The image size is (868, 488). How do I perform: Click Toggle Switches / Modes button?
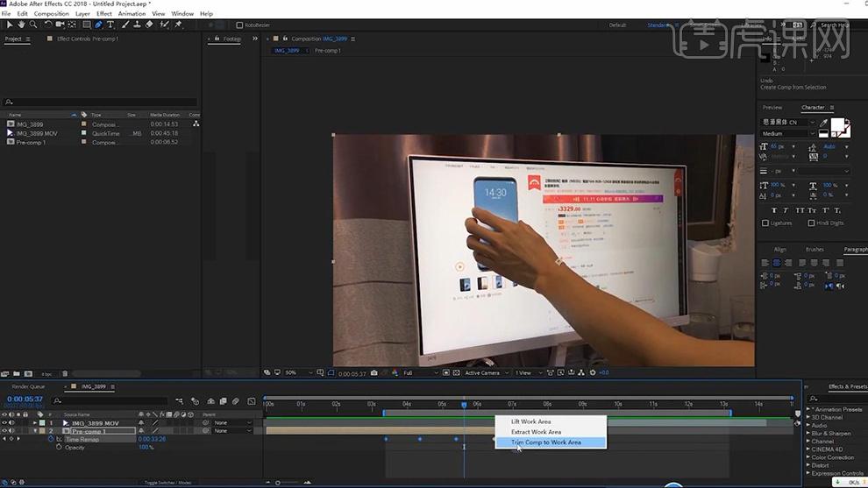tap(167, 483)
